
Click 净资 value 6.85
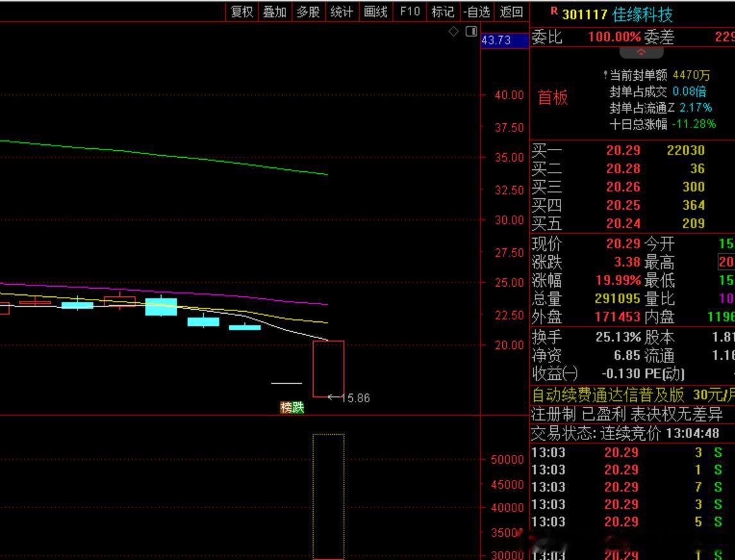tap(627, 355)
